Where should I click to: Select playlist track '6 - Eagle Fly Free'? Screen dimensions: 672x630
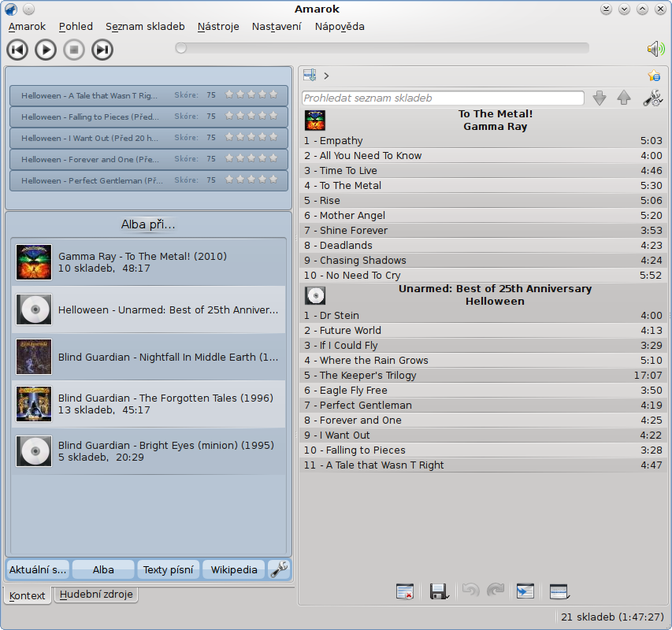pyautogui.click(x=483, y=390)
